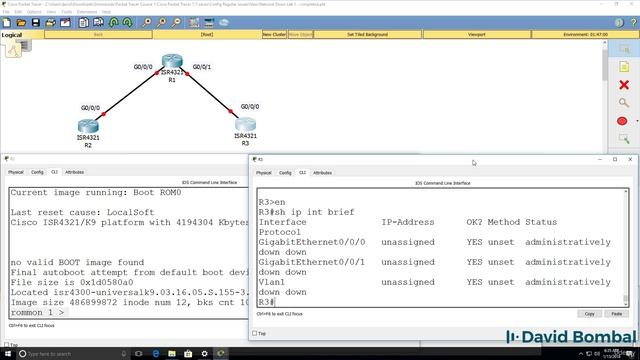Screen dimensions: 640x360
Task: Open the Windows Start menu
Action: pyautogui.click(x=8, y=353)
